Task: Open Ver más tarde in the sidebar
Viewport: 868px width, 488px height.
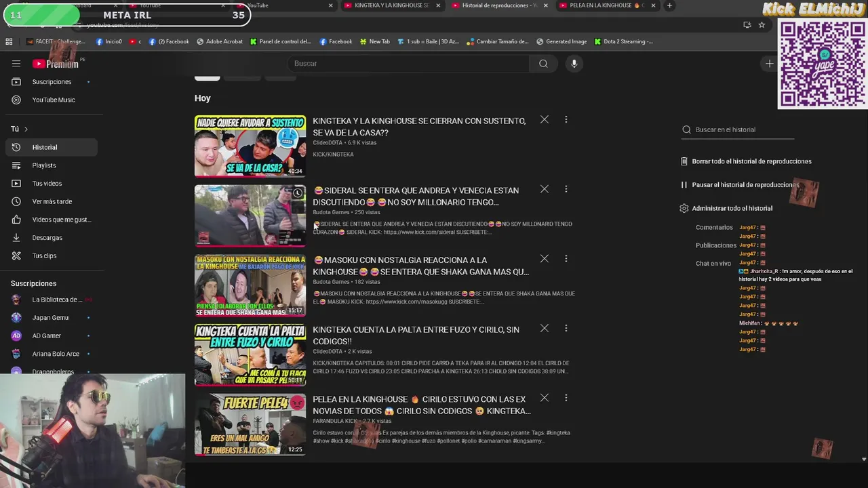Action: (52, 201)
